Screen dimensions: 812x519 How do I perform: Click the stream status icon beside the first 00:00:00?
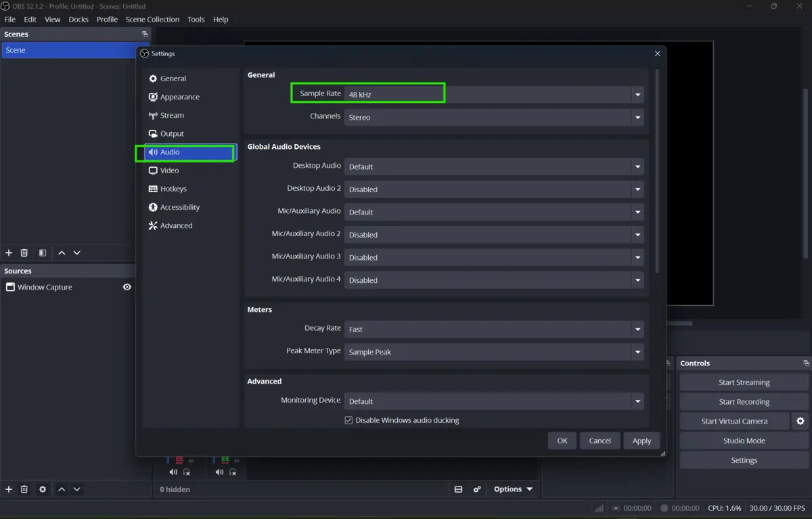click(616, 508)
